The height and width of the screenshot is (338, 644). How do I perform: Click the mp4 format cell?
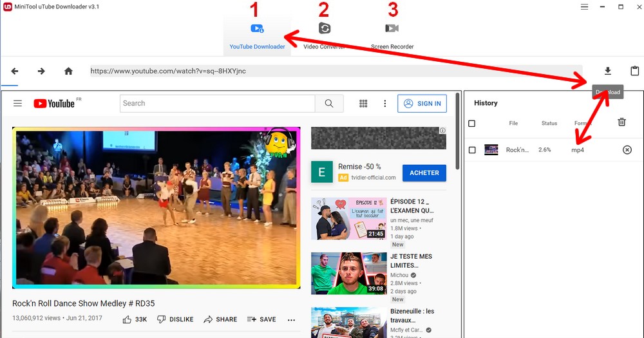(x=578, y=150)
